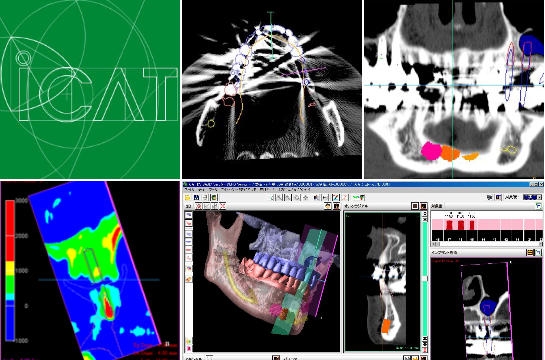This screenshot has height=360, width=545.
Task: Select the blue pencil draw tool icon
Action: tap(336, 198)
